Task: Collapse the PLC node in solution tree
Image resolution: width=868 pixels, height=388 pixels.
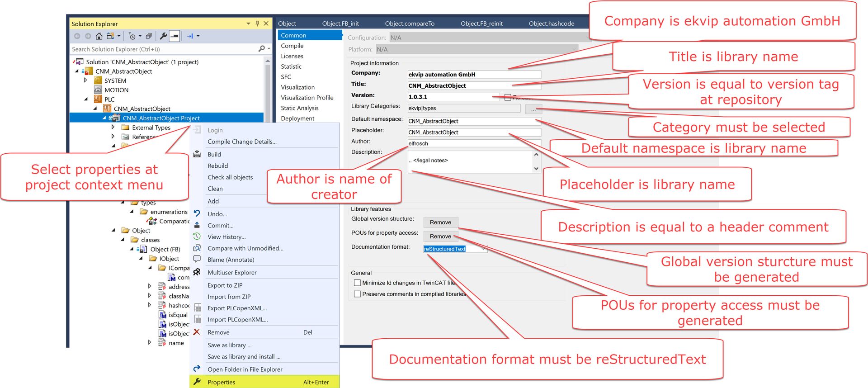Action: [86, 99]
